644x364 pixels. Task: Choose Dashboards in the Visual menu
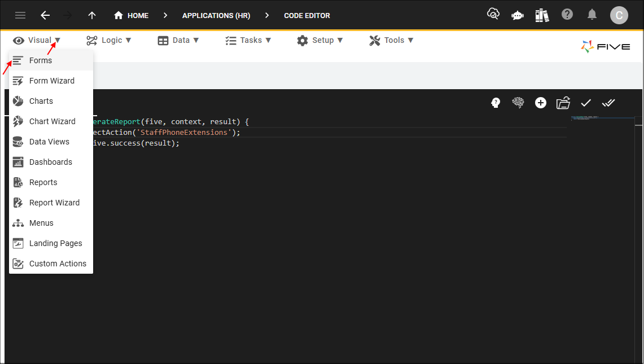(50, 162)
